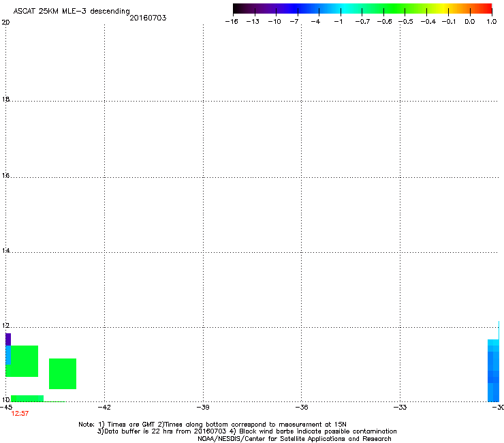Image resolution: width=504 pixels, height=443 pixels.
Task: Click the longitude axis label -33
Action: (x=400, y=408)
